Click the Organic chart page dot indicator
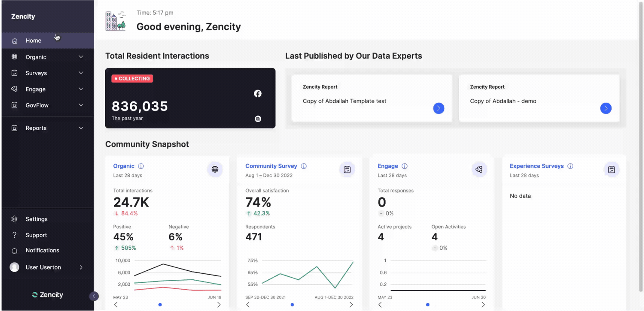Screen dimensions: 644x311 [x=160, y=305]
